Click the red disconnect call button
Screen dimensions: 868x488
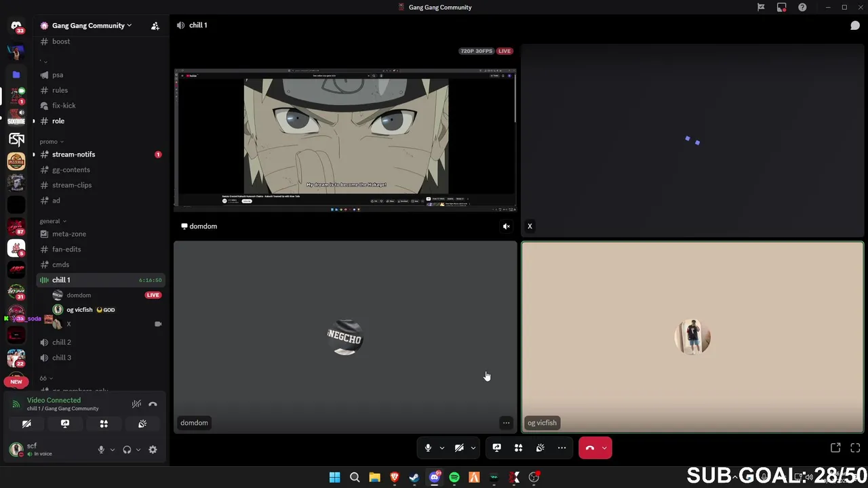click(x=589, y=448)
